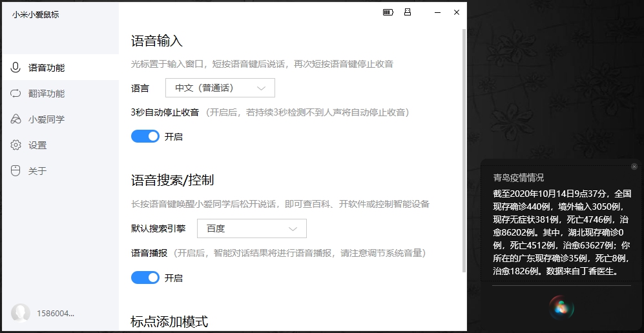Click the 3秒自动停止收音 label text

coord(165,112)
